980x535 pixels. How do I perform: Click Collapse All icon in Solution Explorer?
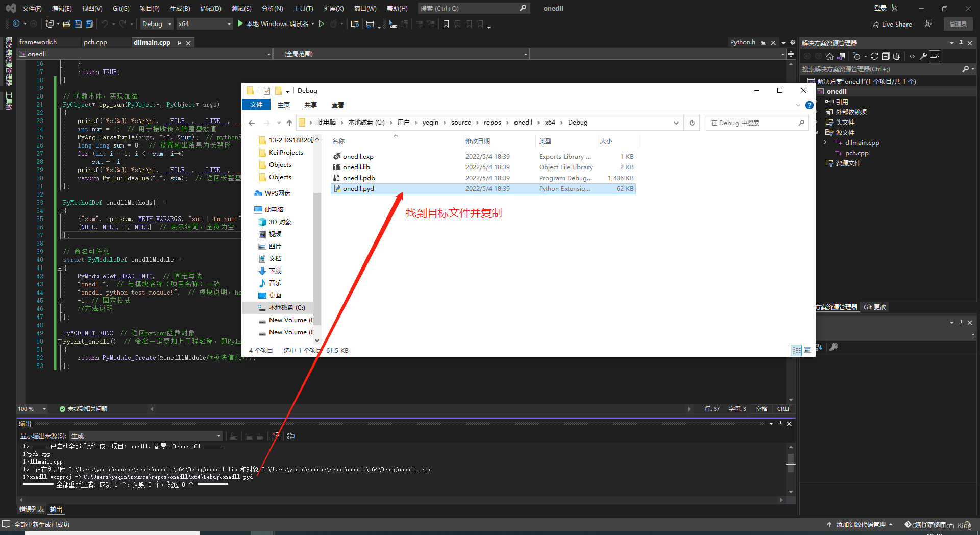click(886, 56)
